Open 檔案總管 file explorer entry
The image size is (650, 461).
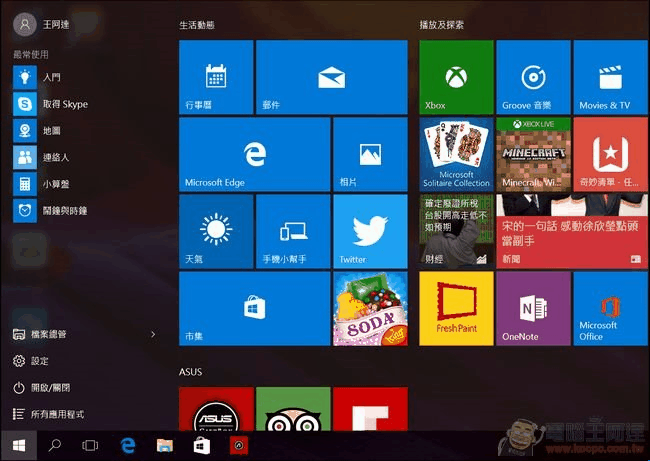tap(40, 334)
